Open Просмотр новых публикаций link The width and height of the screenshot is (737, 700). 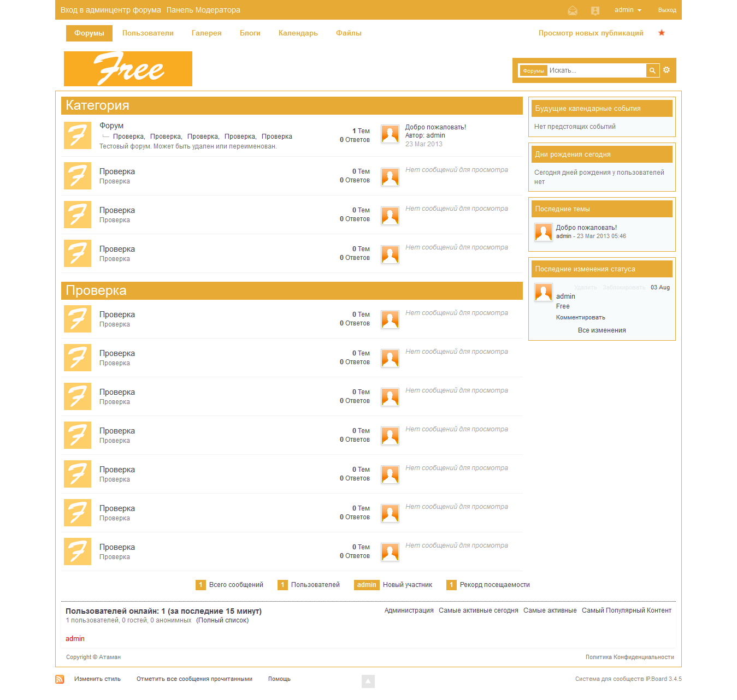coord(591,33)
